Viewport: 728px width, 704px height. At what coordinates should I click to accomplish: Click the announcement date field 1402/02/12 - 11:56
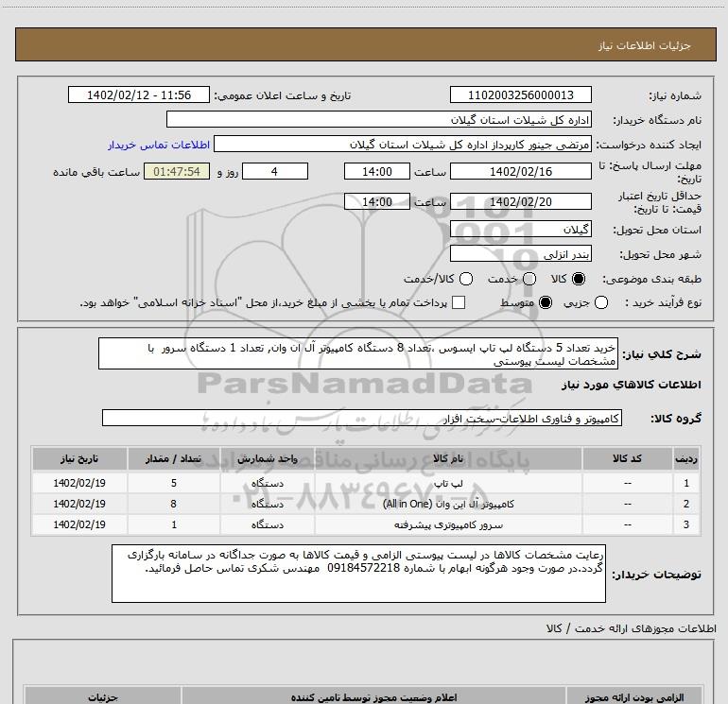139,95
